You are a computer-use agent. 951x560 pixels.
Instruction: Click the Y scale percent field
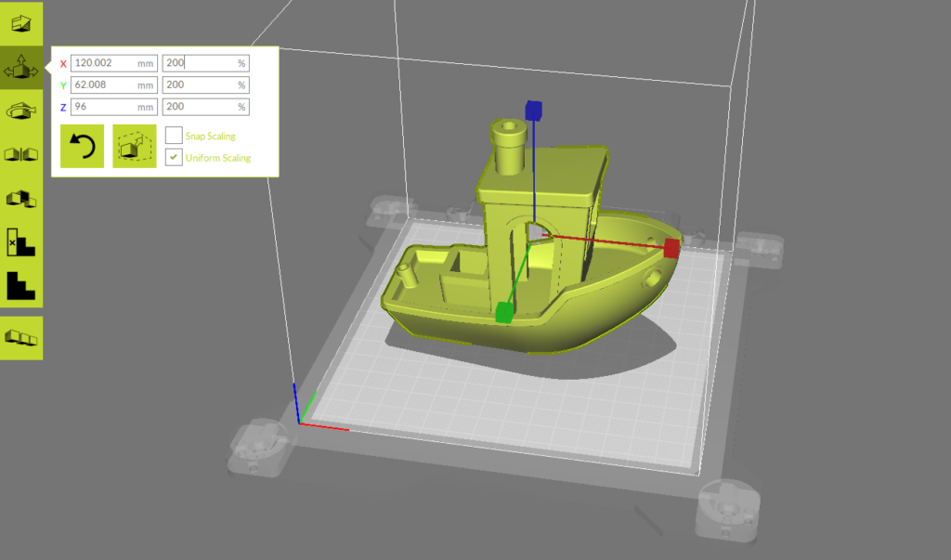click(x=205, y=85)
